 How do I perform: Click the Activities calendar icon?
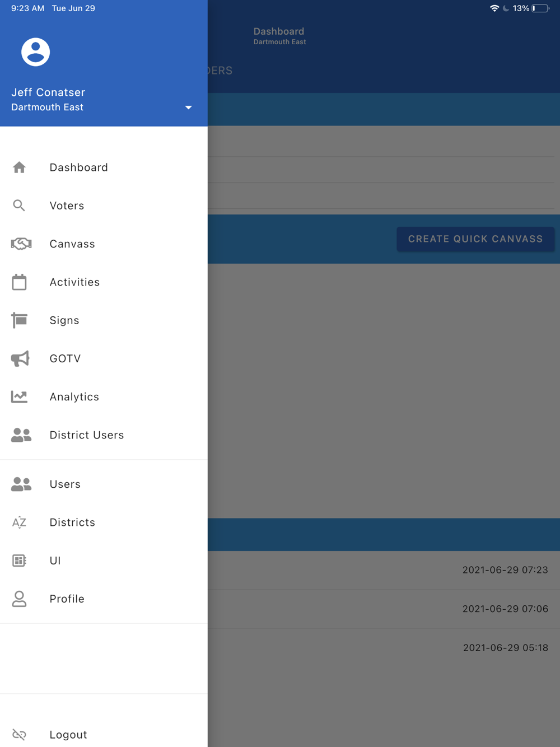click(19, 282)
